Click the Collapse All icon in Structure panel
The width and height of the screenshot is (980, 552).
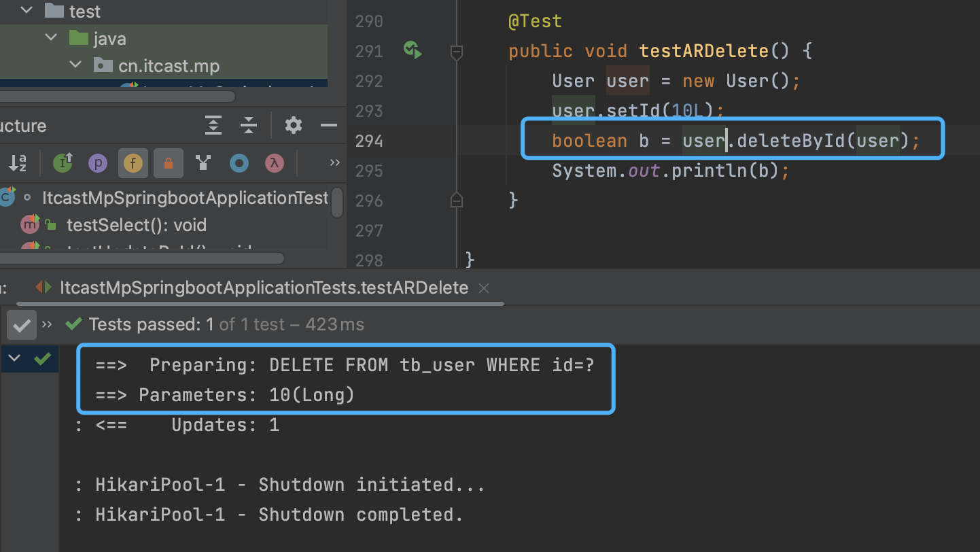click(249, 126)
